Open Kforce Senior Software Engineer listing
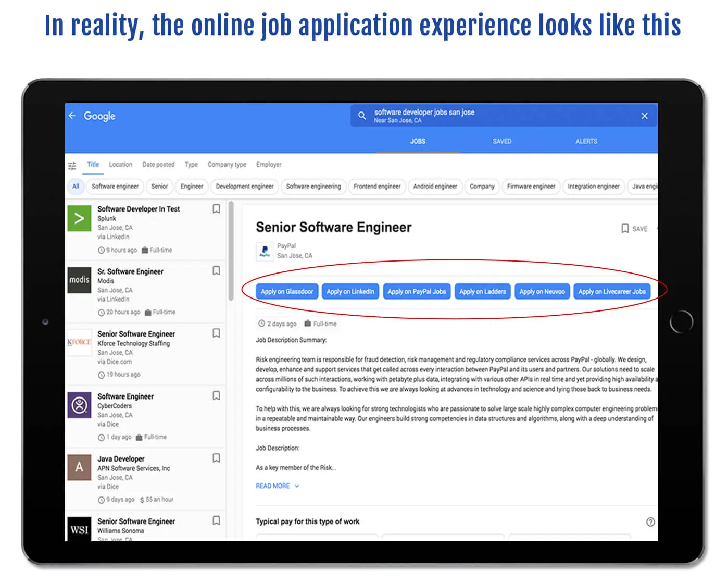The width and height of the screenshot is (728, 584). 146,354
